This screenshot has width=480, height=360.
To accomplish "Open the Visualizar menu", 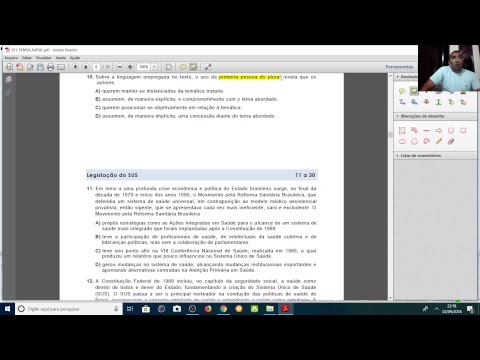I will coord(43,58).
